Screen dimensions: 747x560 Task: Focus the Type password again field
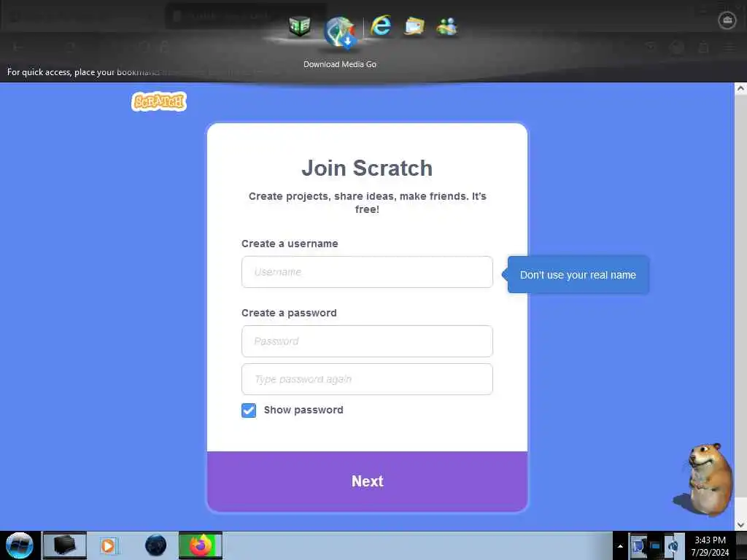point(367,379)
